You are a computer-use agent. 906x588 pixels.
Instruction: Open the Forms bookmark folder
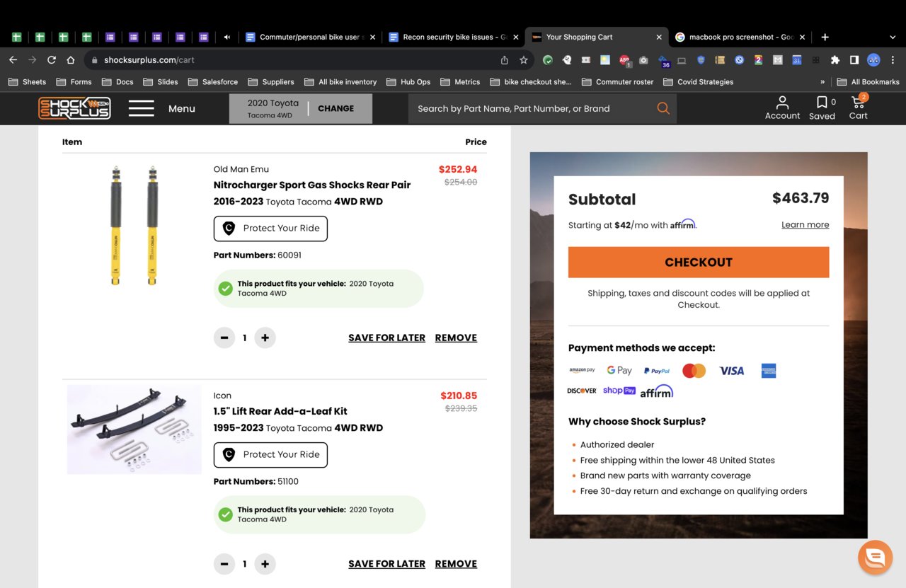click(x=74, y=82)
